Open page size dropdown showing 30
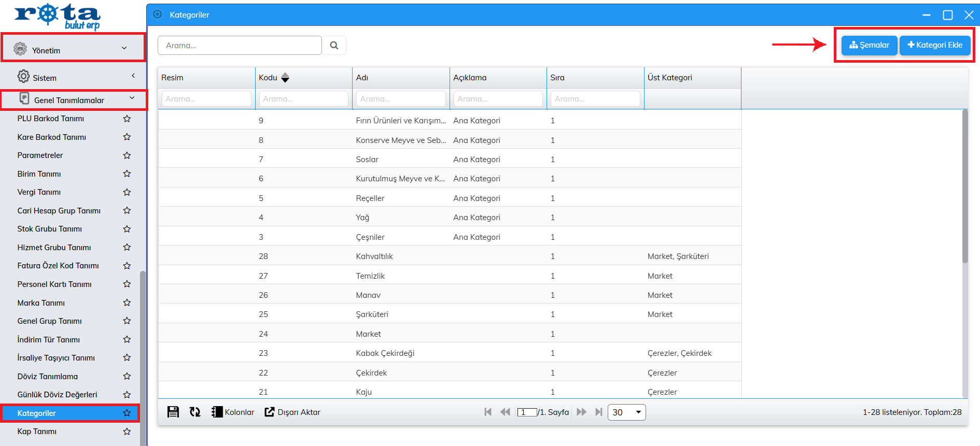The width and height of the screenshot is (980, 446). click(x=627, y=412)
